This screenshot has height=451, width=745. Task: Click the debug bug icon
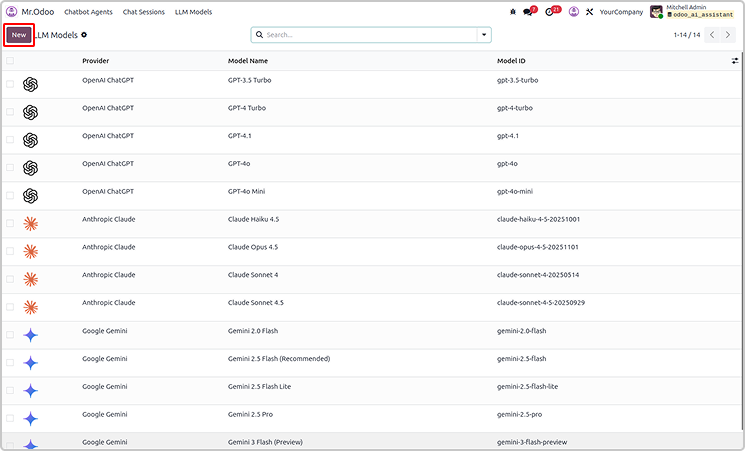point(513,12)
